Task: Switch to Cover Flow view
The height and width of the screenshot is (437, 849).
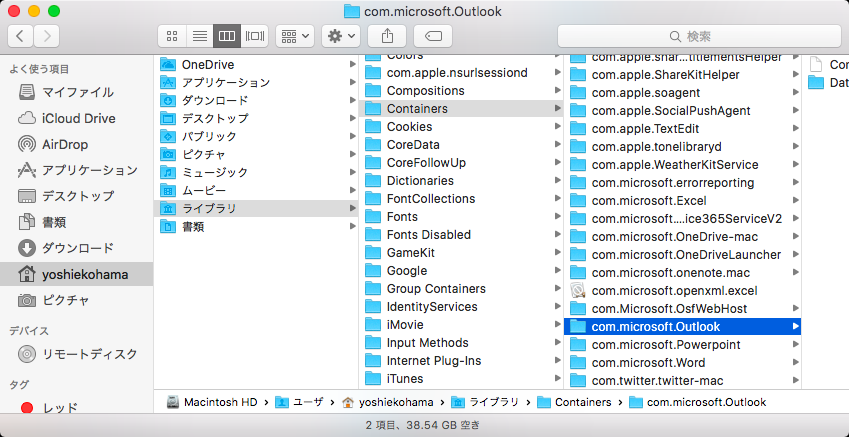Action: point(254,36)
